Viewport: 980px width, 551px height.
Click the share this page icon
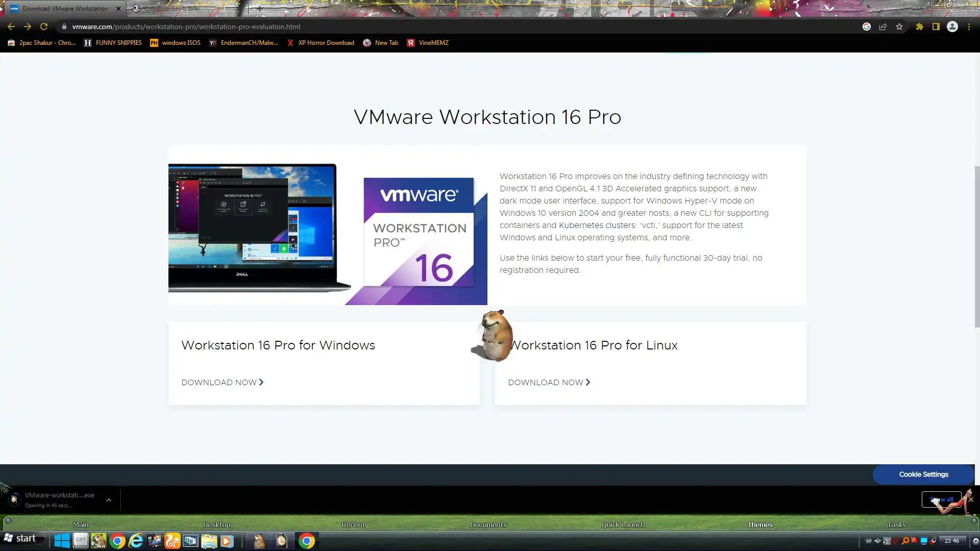point(883,27)
